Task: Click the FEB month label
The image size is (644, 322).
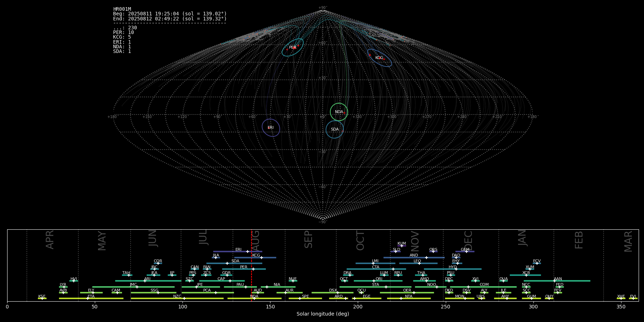Action: pyautogui.click(x=579, y=240)
